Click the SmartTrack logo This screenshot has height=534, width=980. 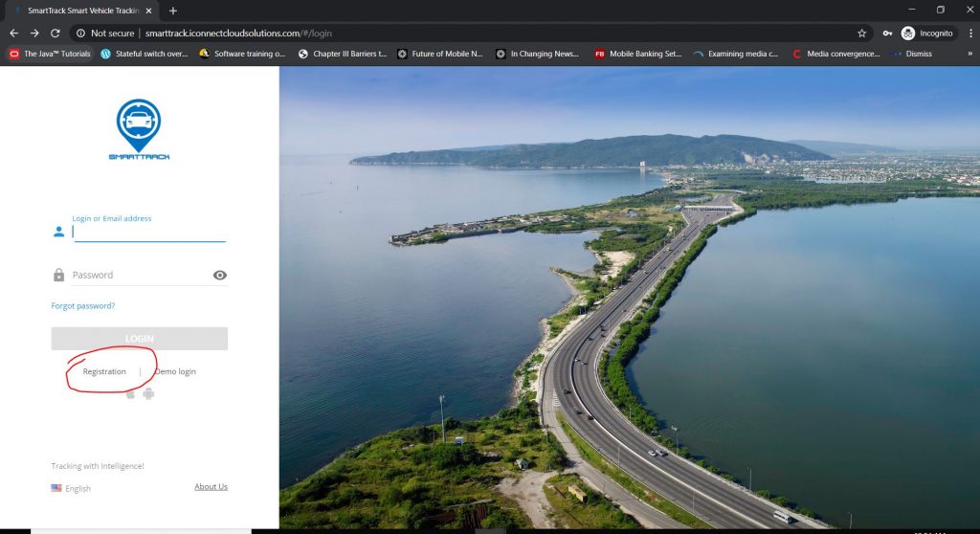point(139,129)
